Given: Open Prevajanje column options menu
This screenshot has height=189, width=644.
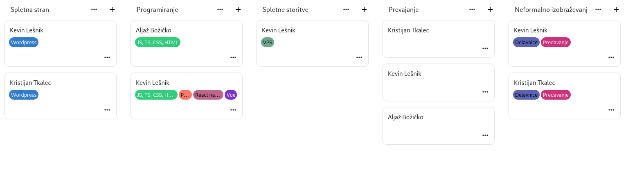Looking at the screenshot, I should 472,9.
